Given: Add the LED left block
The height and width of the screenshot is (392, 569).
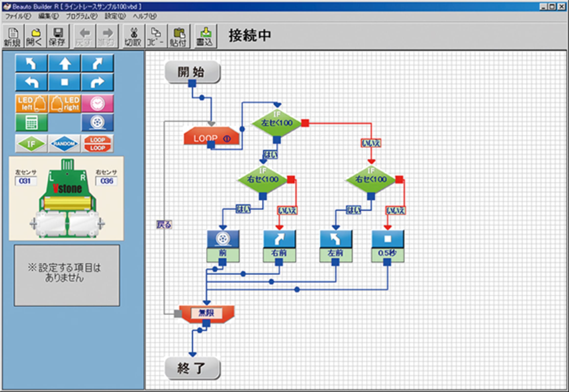Looking at the screenshot, I should pyautogui.click(x=31, y=104).
